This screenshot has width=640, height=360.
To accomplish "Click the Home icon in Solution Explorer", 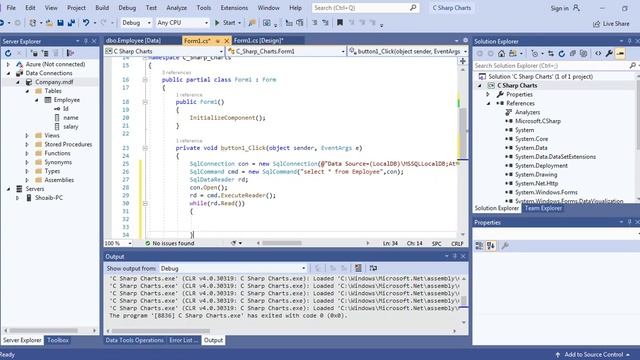I will click(x=501, y=53).
